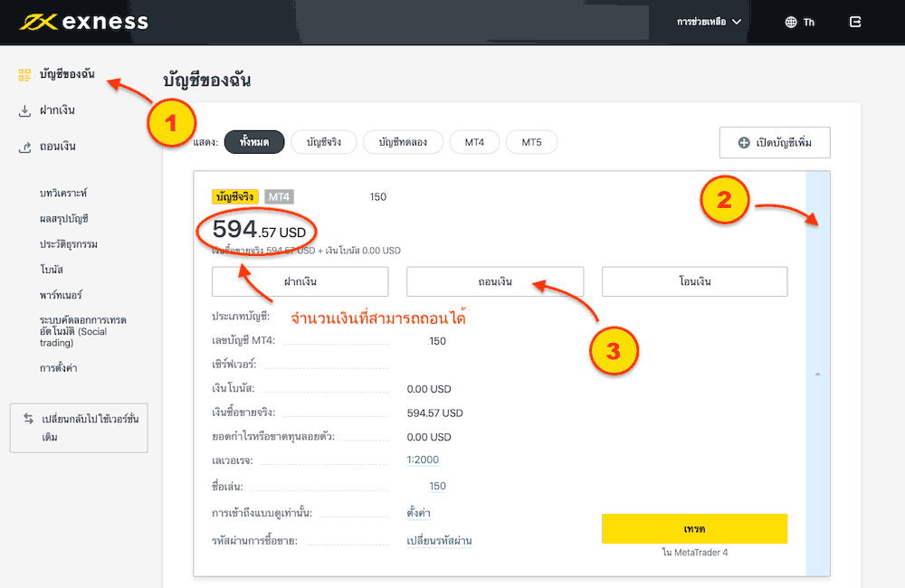Click the ถอนเงิน withdrawal share icon
The image size is (905, 588).
click(24, 147)
